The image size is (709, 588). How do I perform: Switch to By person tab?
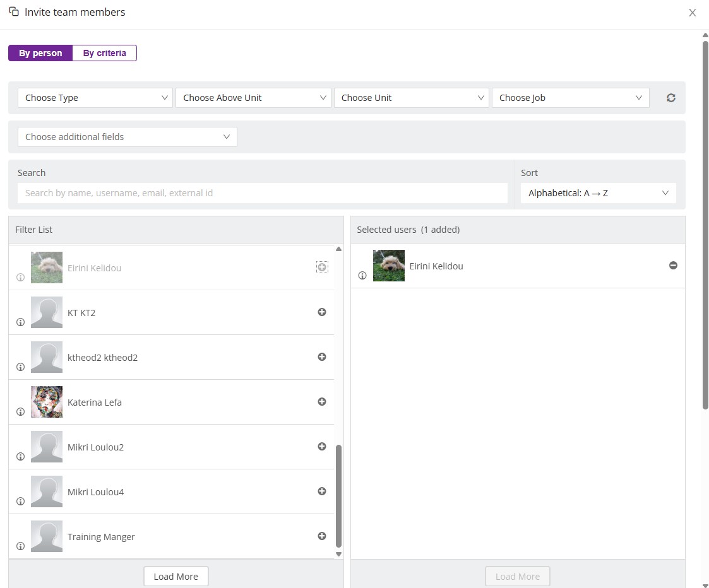coord(40,53)
